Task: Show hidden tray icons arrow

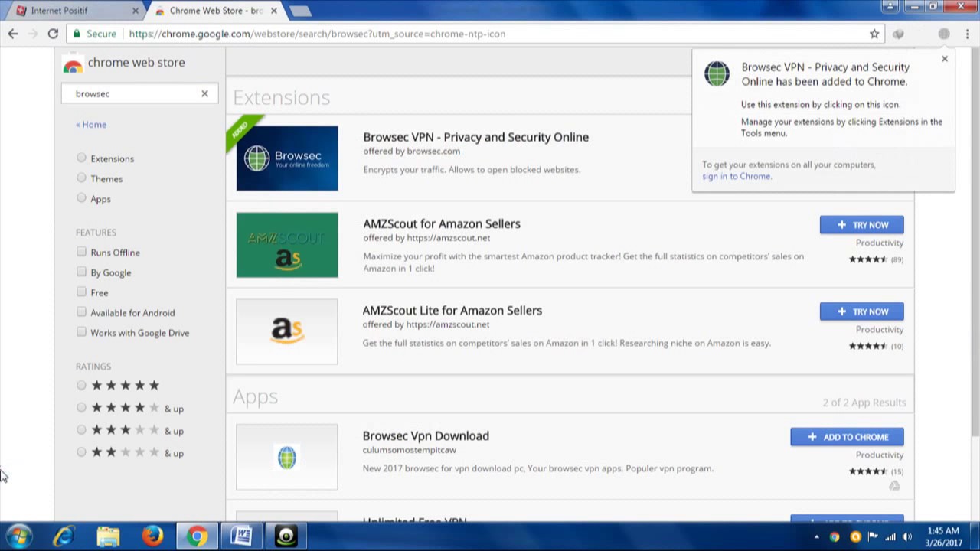Action: click(x=816, y=537)
